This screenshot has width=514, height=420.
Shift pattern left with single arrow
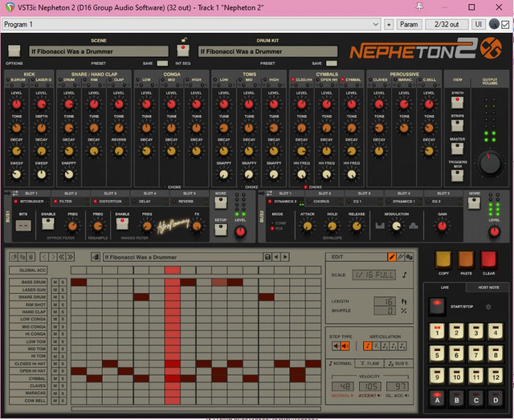point(44,257)
